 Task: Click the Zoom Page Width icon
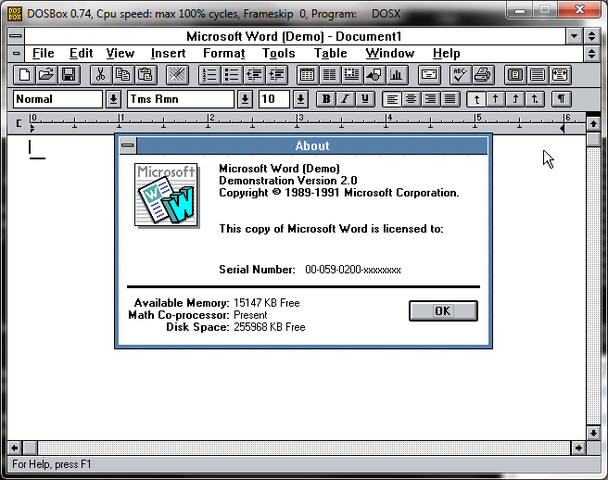560,75
